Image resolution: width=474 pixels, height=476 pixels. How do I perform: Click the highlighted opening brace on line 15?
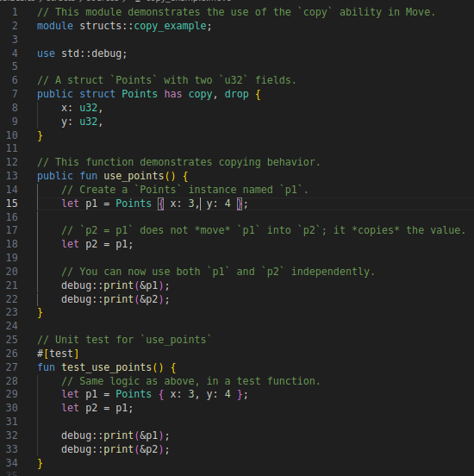[x=161, y=204]
